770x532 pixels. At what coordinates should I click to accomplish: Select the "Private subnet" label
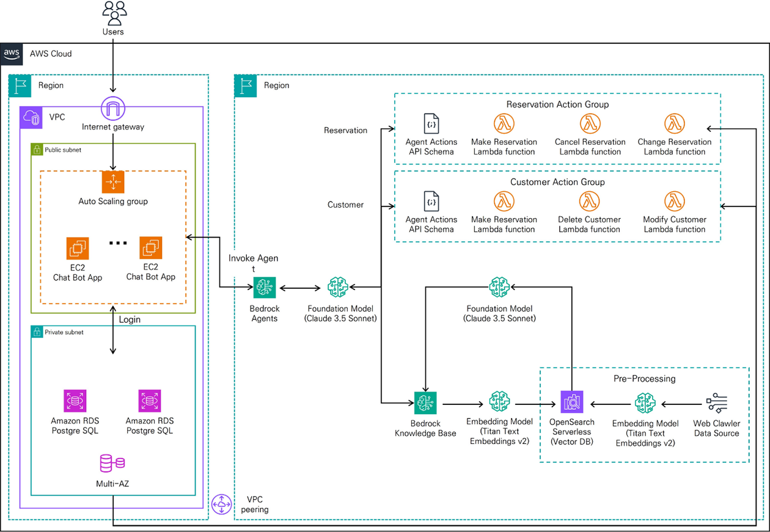point(64,332)
